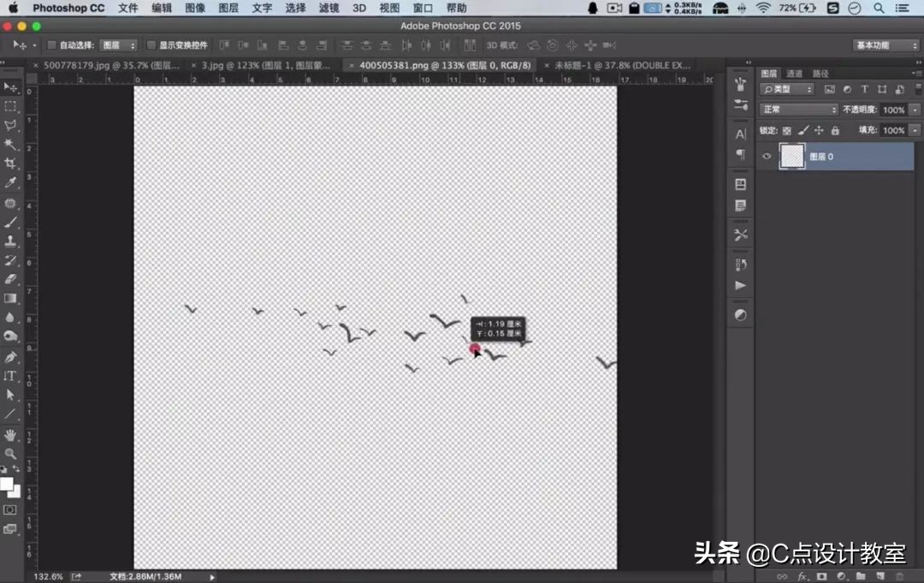Open the Layers panel flyout menu
Viewport: 924px width, 583px height.
(916, 73)
